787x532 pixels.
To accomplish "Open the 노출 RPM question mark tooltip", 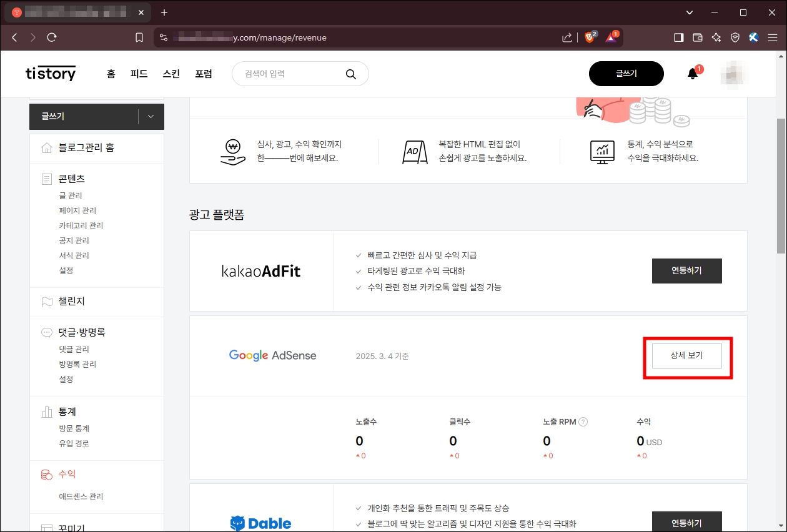I will click(x=583, y=421).
